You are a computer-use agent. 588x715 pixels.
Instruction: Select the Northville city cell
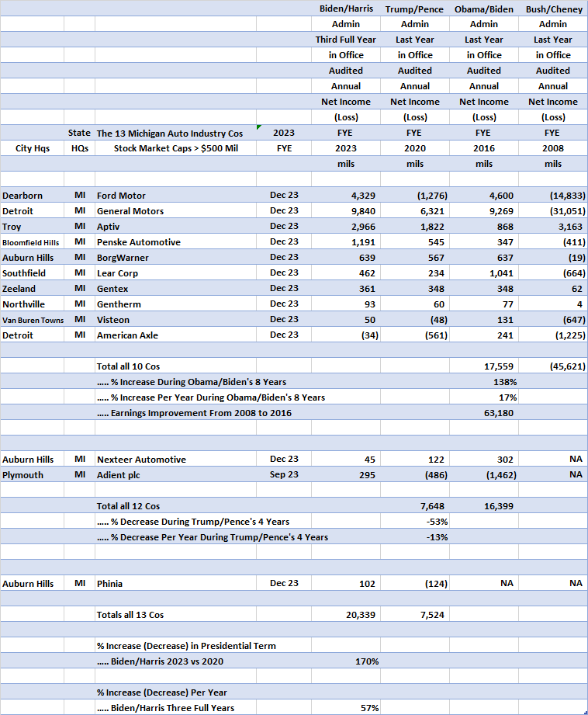point(33,304)
